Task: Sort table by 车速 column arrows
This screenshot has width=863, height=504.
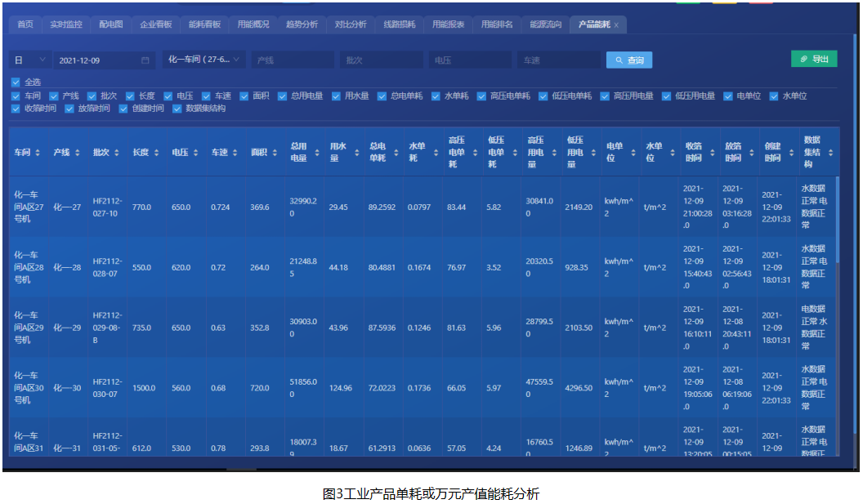Action: point(235,153)
